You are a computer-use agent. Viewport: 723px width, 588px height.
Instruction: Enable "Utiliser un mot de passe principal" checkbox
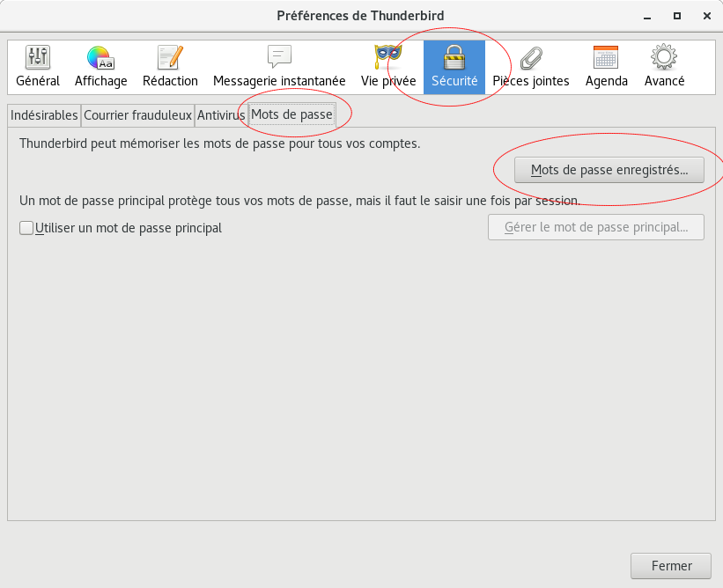pos(26,228)
